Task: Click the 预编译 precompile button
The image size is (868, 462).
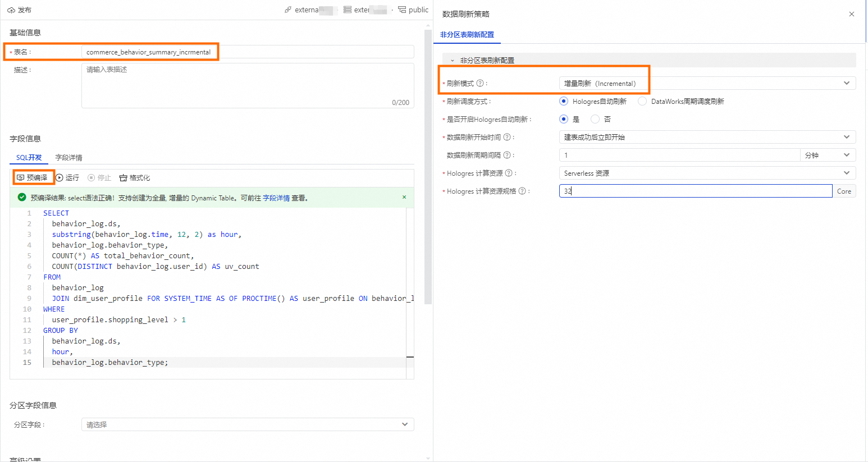Action: click(33, 177)
